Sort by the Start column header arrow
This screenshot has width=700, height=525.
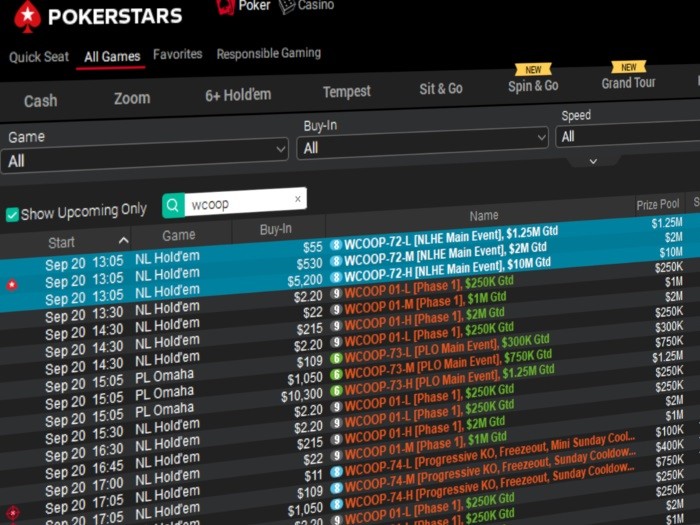(x=124, y=241)
